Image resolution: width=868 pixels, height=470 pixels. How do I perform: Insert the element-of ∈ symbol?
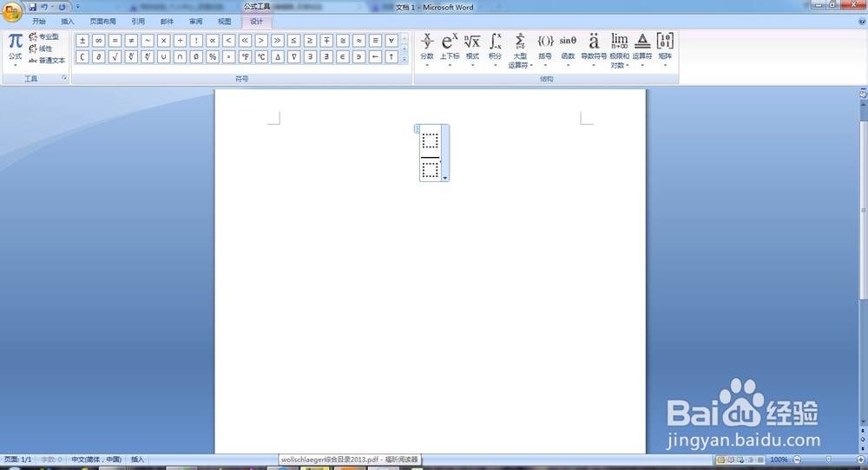click(x=343, y=56)
